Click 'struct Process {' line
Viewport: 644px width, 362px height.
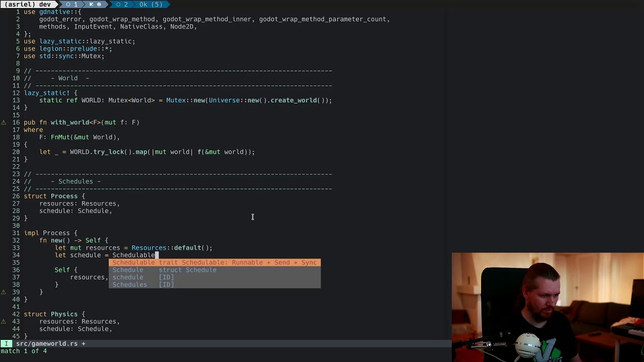54,196
